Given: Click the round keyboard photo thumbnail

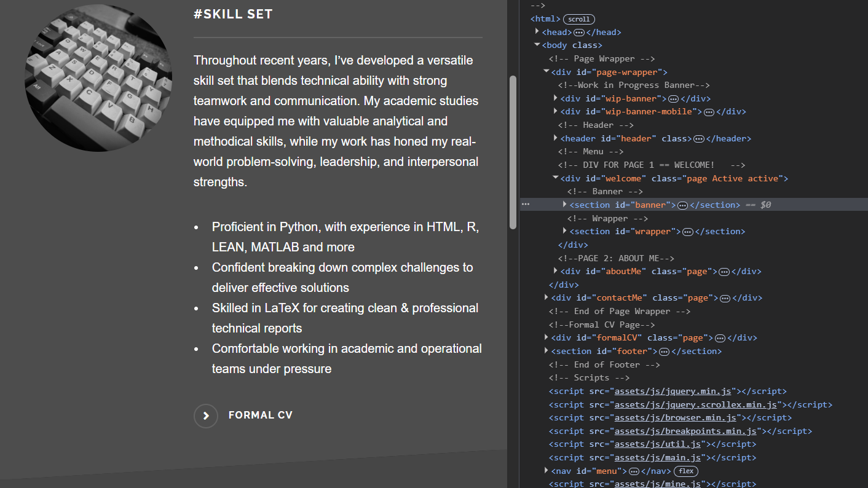Looking at the screenshot, I should 98,78.
